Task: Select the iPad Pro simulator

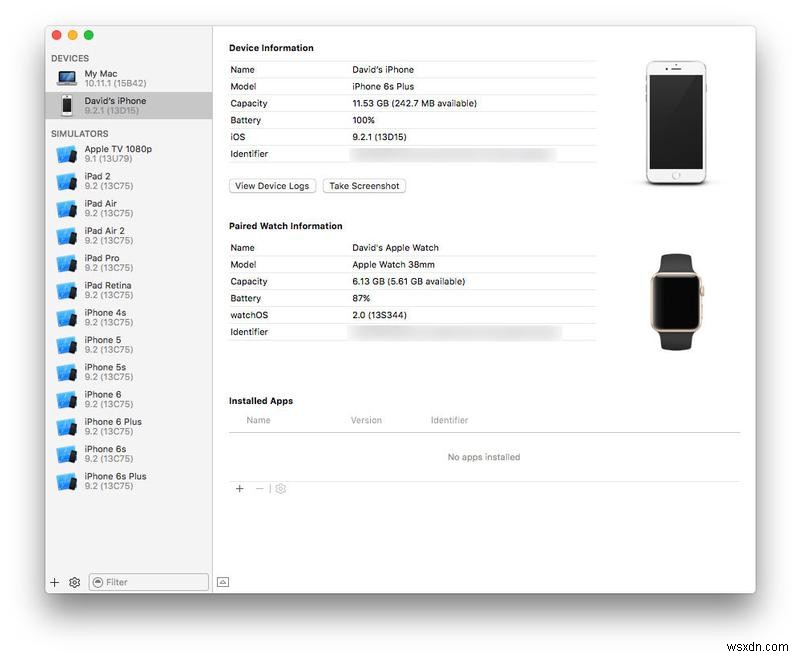Action: coord(67,263)
